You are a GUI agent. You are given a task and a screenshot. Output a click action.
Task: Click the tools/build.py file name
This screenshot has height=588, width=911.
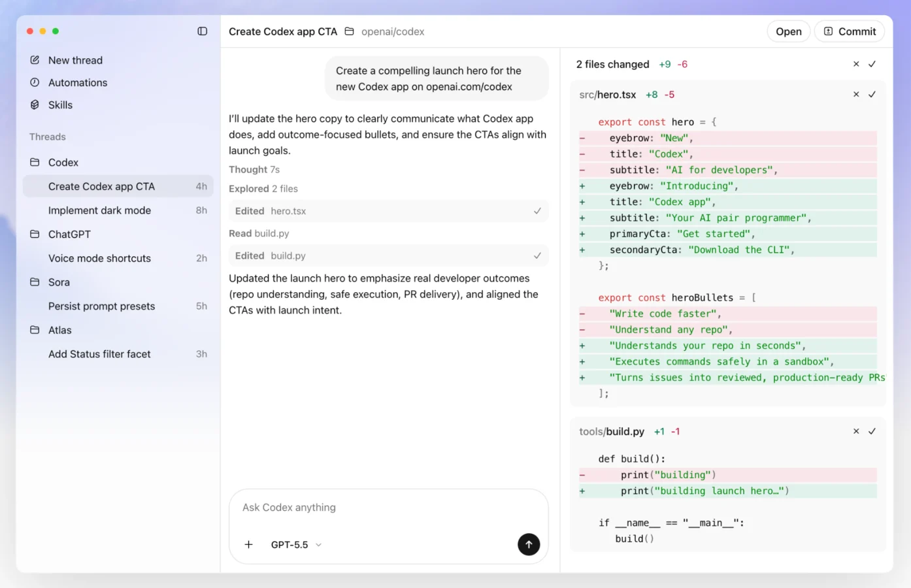612,431
